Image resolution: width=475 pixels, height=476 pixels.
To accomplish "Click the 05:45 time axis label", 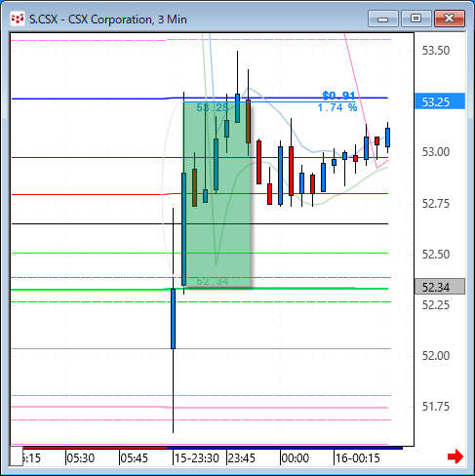I will click(134, 458).
